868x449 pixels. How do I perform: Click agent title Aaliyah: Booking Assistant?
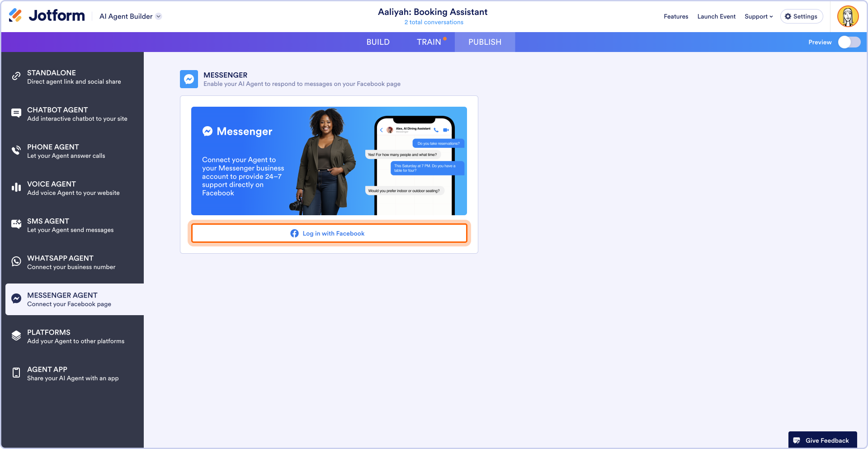(x=433, y=12)
